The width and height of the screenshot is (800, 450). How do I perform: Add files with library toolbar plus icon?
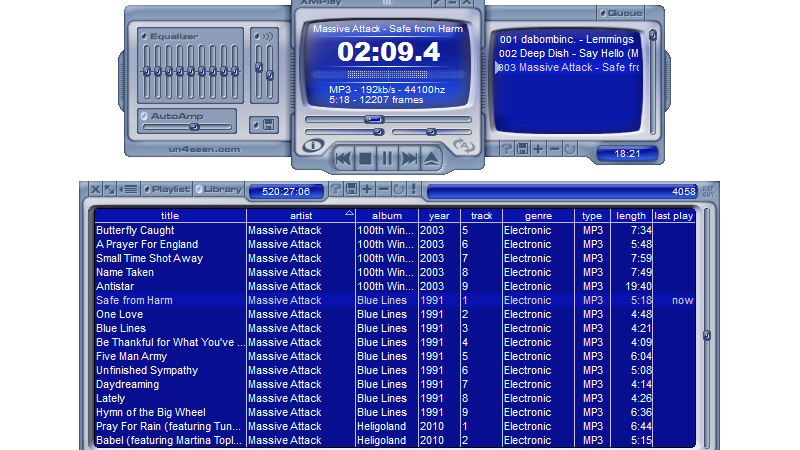click(x=367, y=189)
